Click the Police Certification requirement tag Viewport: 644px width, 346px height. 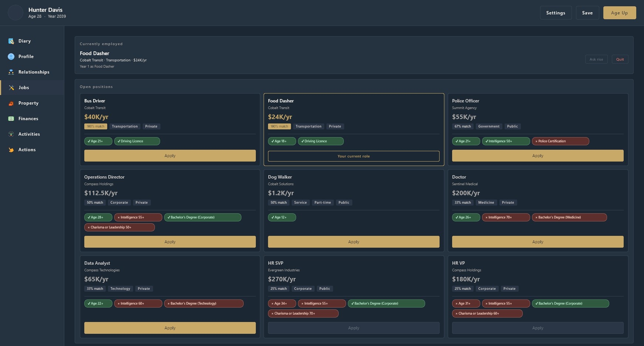pos(560,141)
